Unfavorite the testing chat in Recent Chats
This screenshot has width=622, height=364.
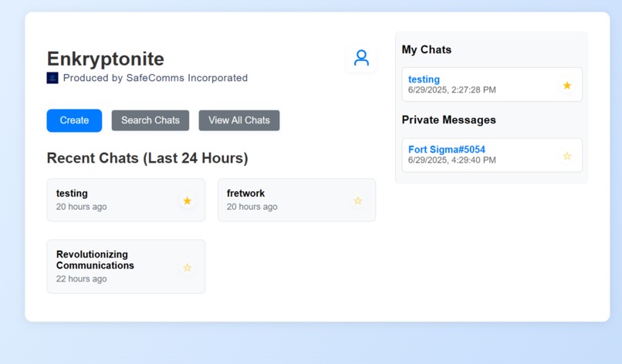[x=188, y=201]
